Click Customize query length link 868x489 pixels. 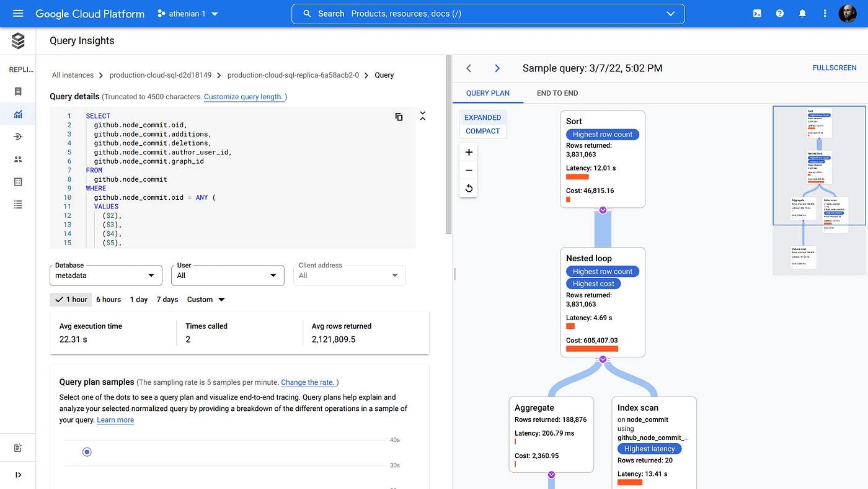244,97
